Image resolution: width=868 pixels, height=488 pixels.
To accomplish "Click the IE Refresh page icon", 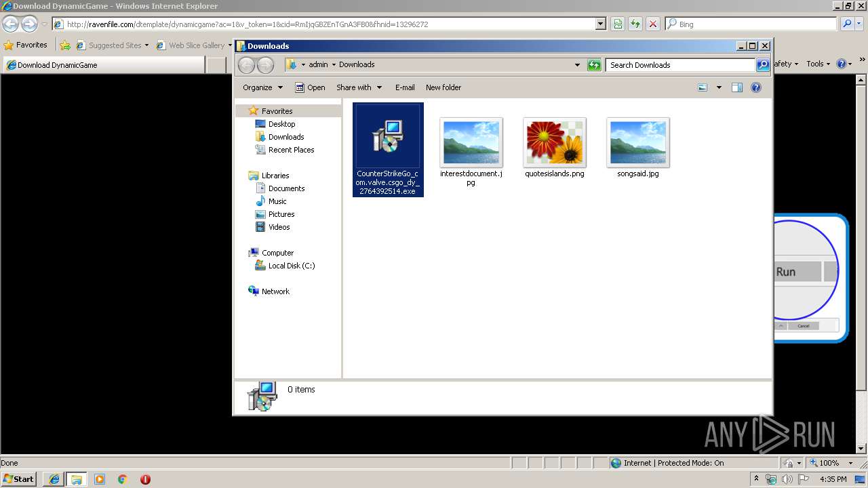I will pyautogui.click(x=635, y=24).
